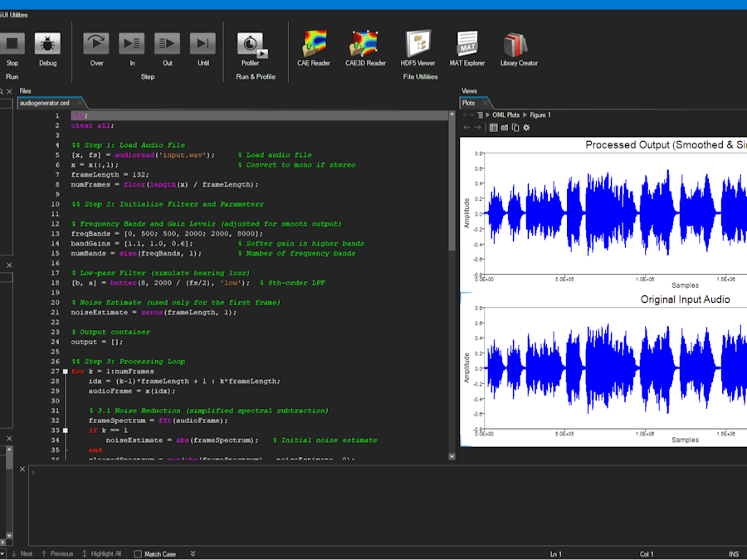The image size is (747, 560).
Task: Click editor scrollbar down arrow
Action: [452, 456]
